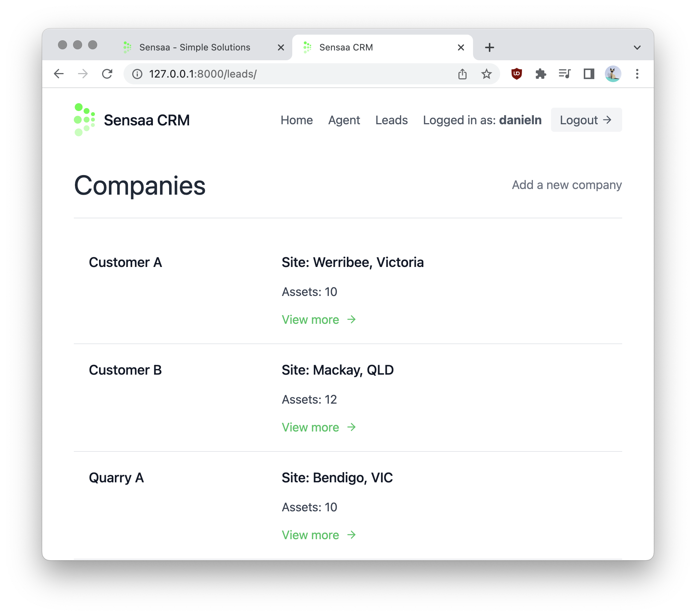This screenshot has height=616, width=696.
Task: Go back using the browser back arrow
Action: 59,74
